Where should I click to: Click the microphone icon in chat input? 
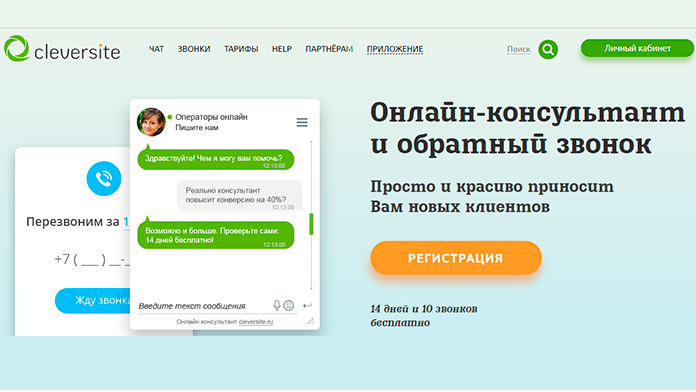click(x=277, y=305)
